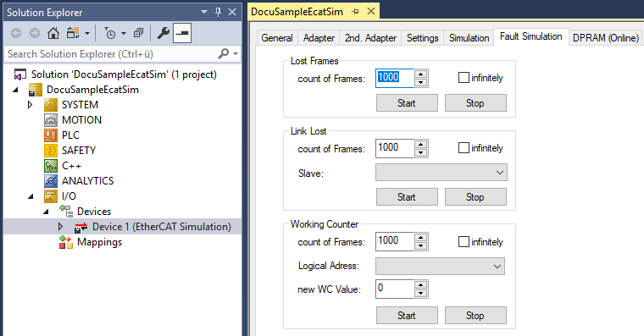The image size is (644, 336).
Task: Switch to the 2nd. Adapter tab
Action: pyautogui.click(x=370, y=38)
